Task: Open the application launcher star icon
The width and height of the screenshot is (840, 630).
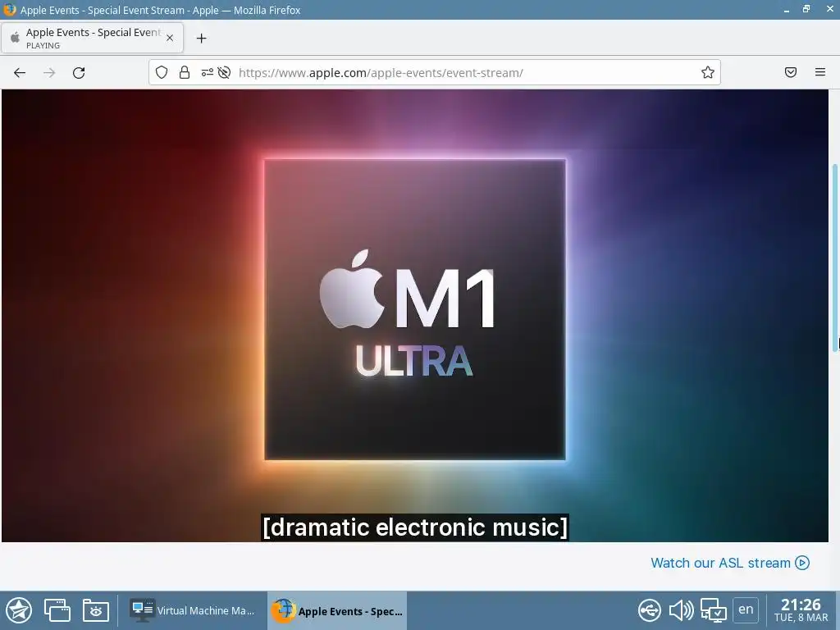Action: [x=19, y=610]
